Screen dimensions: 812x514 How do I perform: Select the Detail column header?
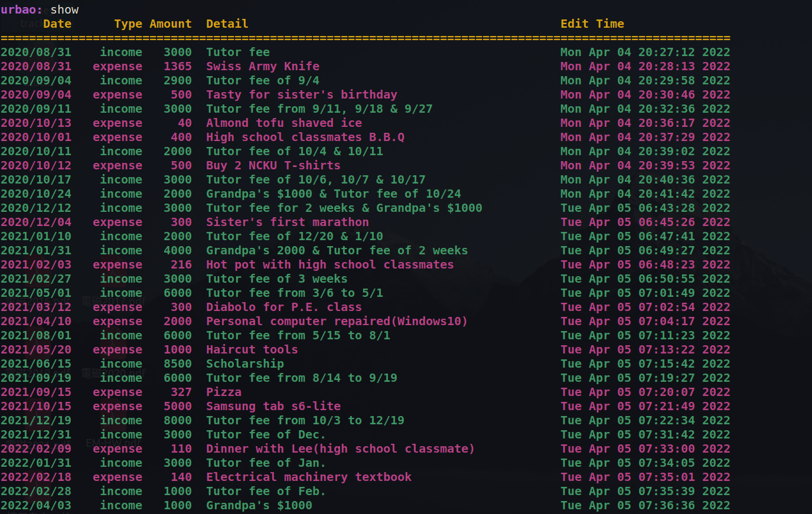[x=227, y=24]
